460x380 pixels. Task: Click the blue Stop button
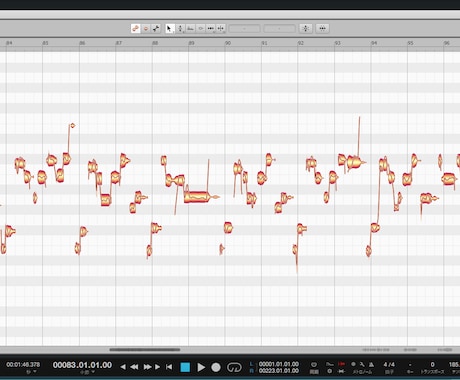tap(185, 367)
